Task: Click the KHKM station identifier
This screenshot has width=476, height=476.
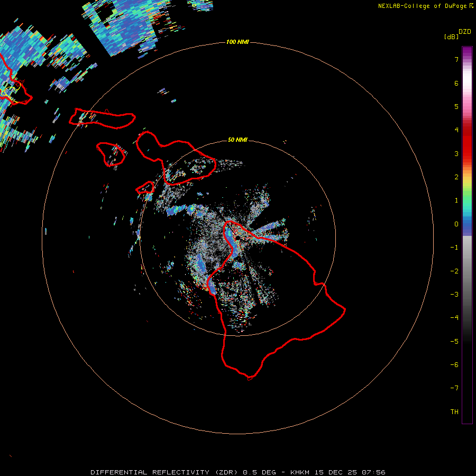Action: click(300, 472)
